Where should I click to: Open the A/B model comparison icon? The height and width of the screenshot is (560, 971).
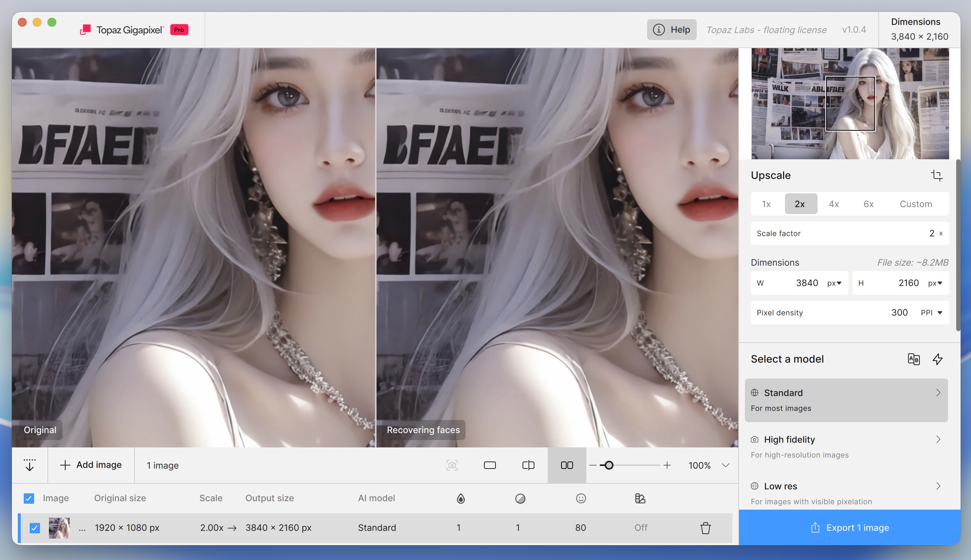click(913, 359)
